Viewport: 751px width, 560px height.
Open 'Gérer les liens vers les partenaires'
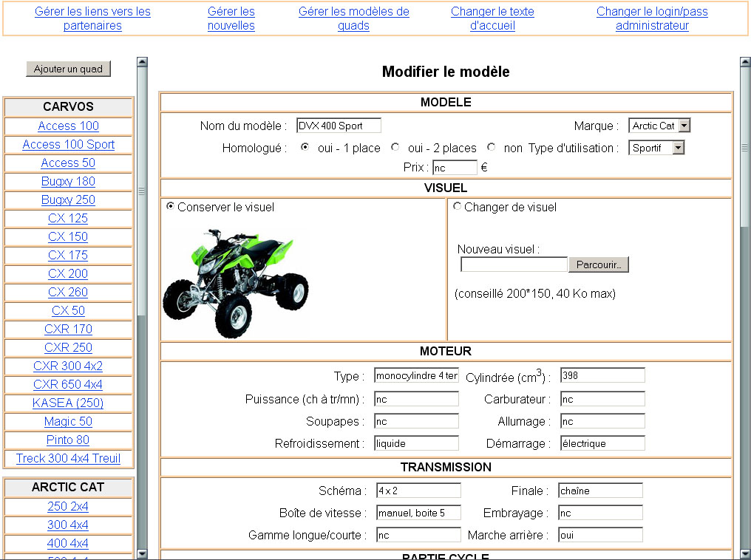click(x=92, y=18)
